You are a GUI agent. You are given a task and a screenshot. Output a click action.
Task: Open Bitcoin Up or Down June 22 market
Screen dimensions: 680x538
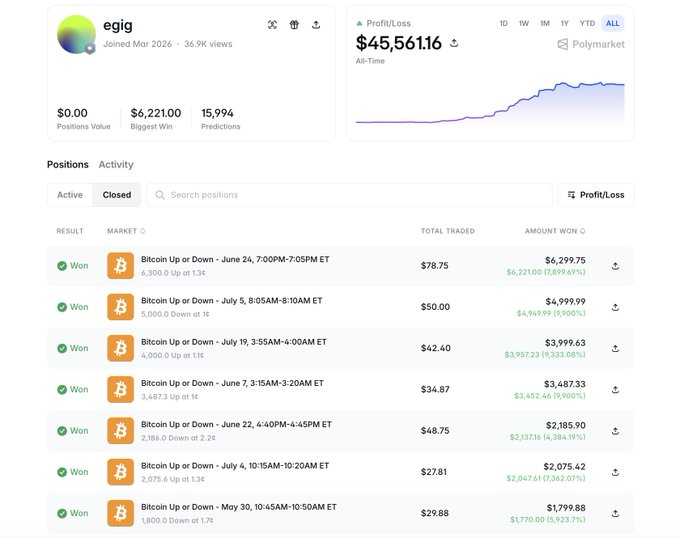click(x=236, y=424)
